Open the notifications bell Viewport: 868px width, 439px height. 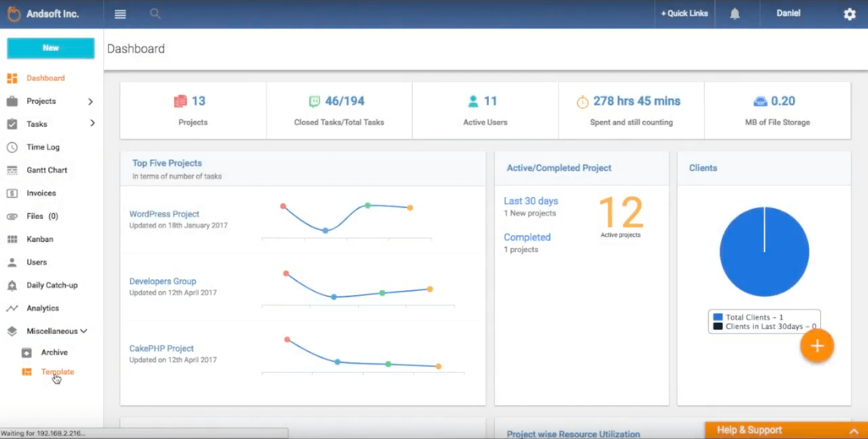pos(735,14)
